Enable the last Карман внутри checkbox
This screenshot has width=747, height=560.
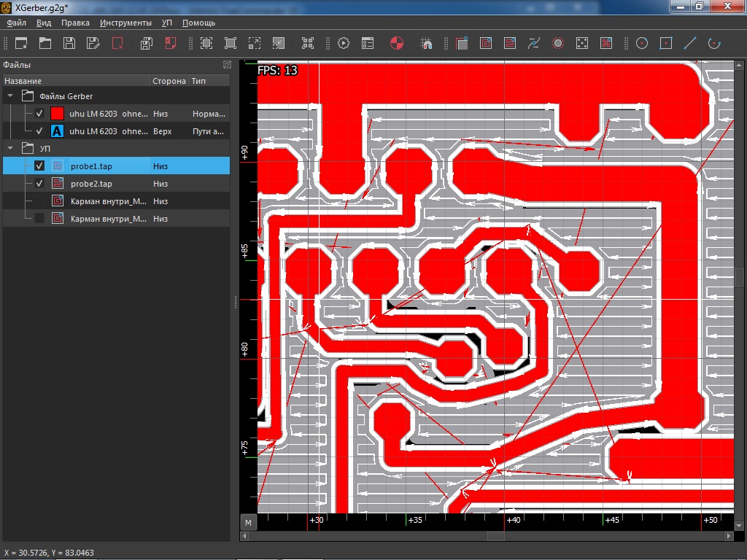39,219
